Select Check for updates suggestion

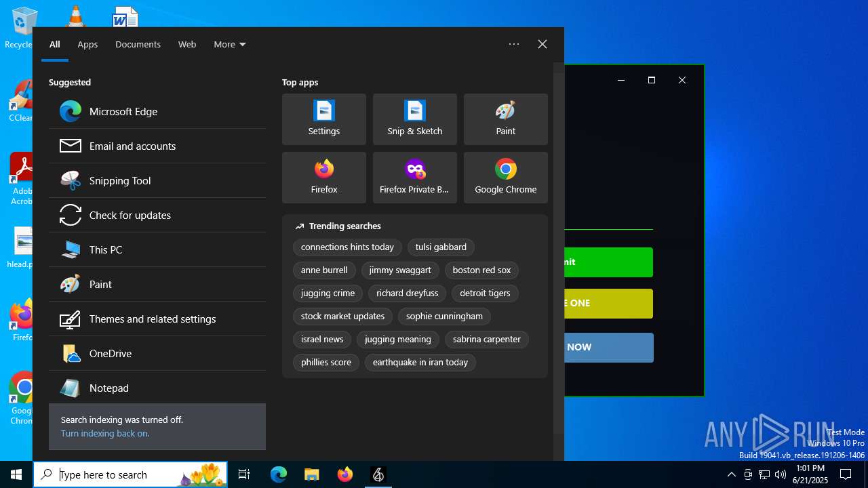157,216
